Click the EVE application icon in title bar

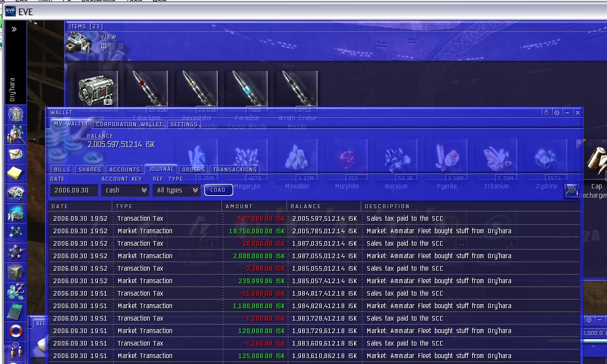(x=10, y=11)
